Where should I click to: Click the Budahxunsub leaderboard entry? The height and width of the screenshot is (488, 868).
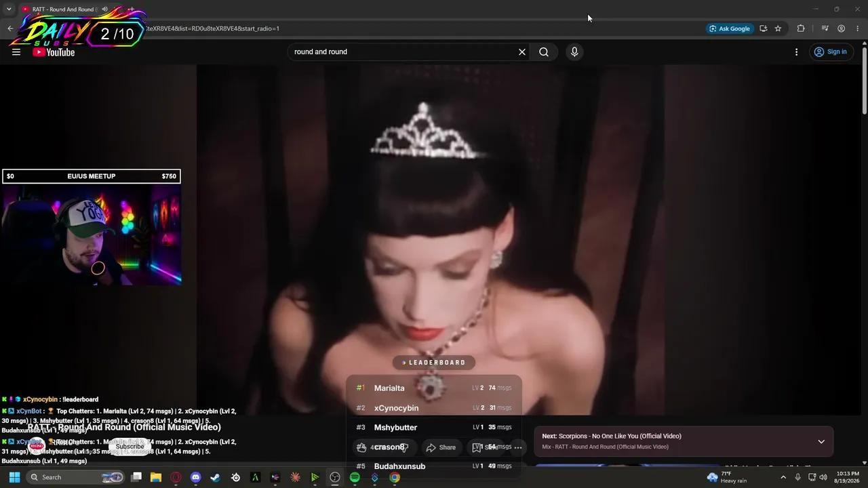(x=434, y=466)
